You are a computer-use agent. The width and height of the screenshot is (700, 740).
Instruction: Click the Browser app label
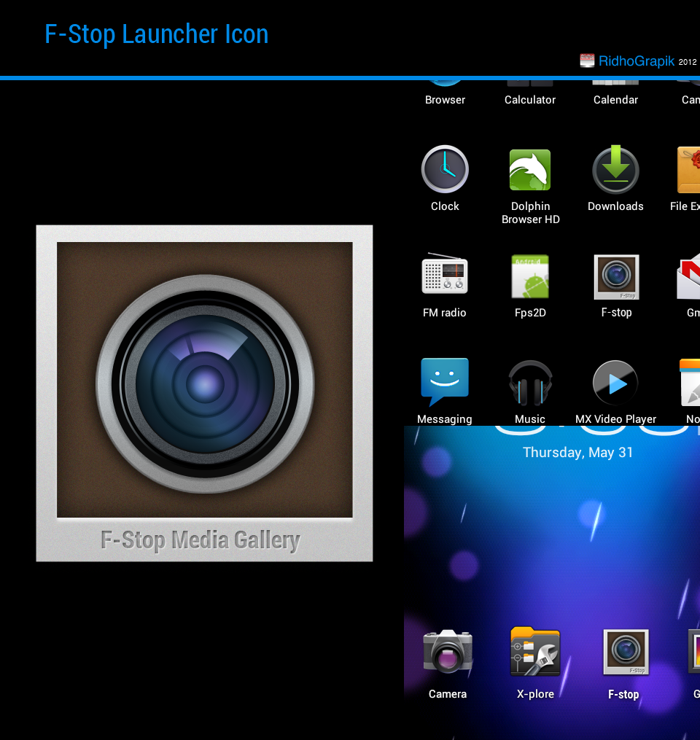tap(445, 100)
